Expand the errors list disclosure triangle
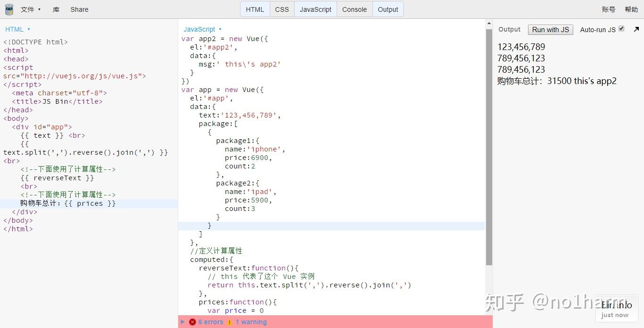 183,322
